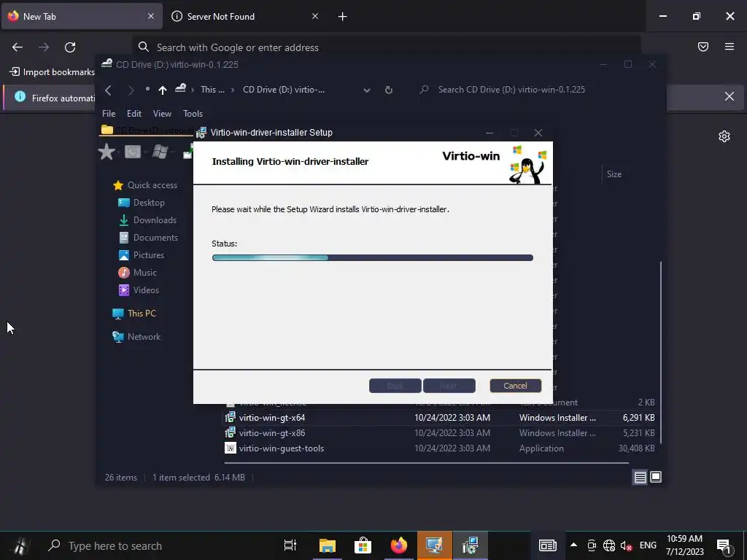Select Quick access in the sidebar
This screenshot has width=747, height=560.
[145, 185]
